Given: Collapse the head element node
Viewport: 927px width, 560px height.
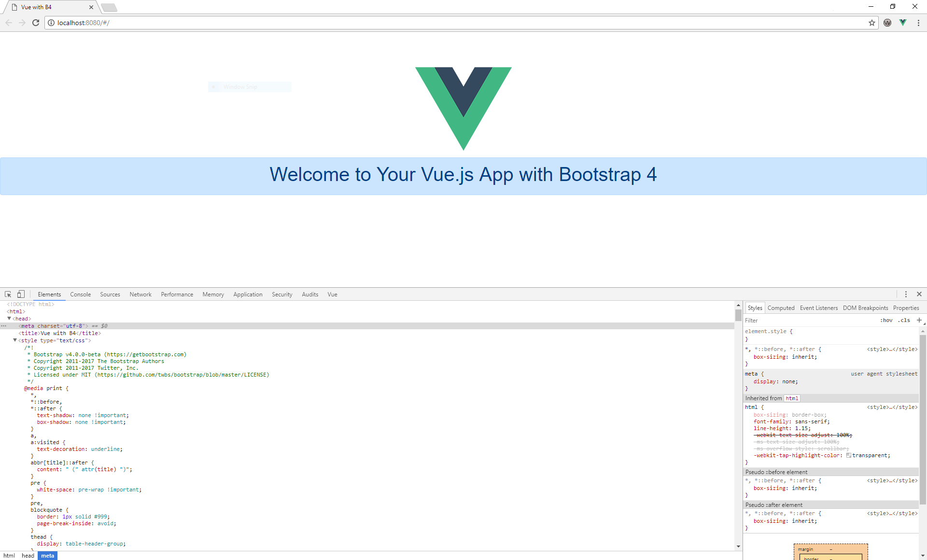Looking at the screenshot, I should pyautogui.click(x=9, y=319).
